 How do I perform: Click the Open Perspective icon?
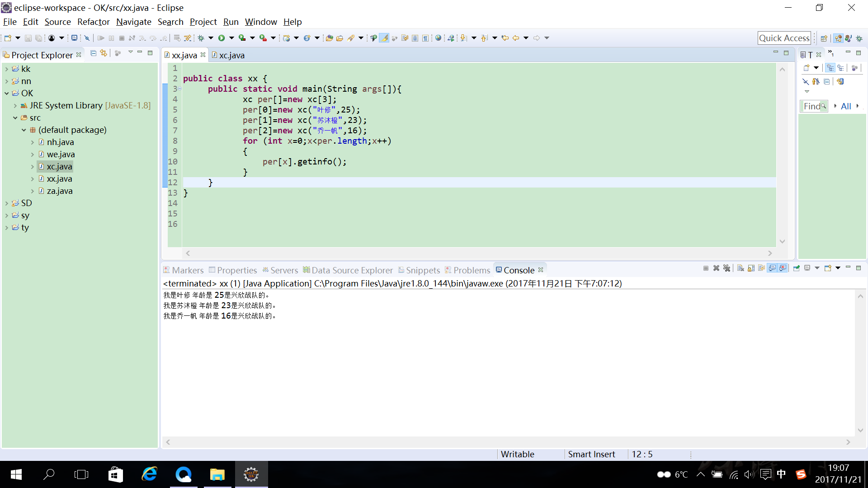(824, 38)
